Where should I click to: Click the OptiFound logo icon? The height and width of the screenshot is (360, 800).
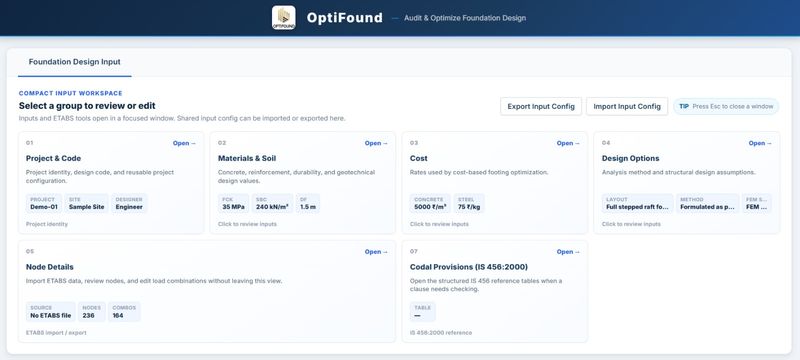(x=284, y=18)
